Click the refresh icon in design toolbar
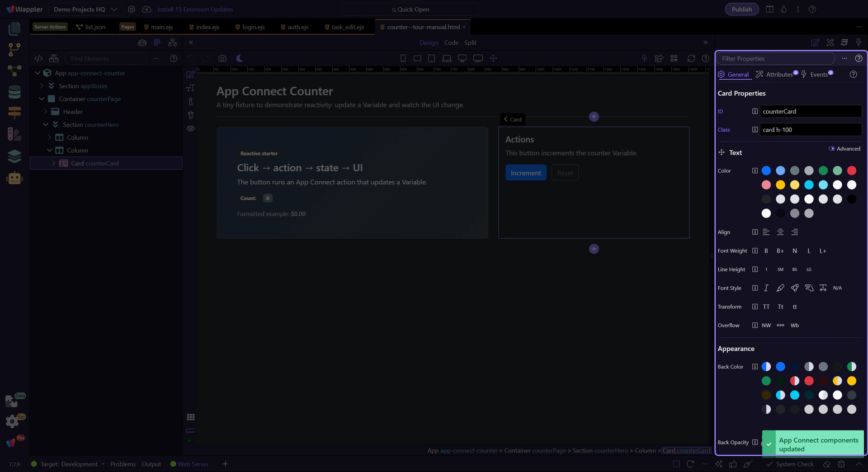Viewport: 868px width, 472px height. (x=691, y=58)
